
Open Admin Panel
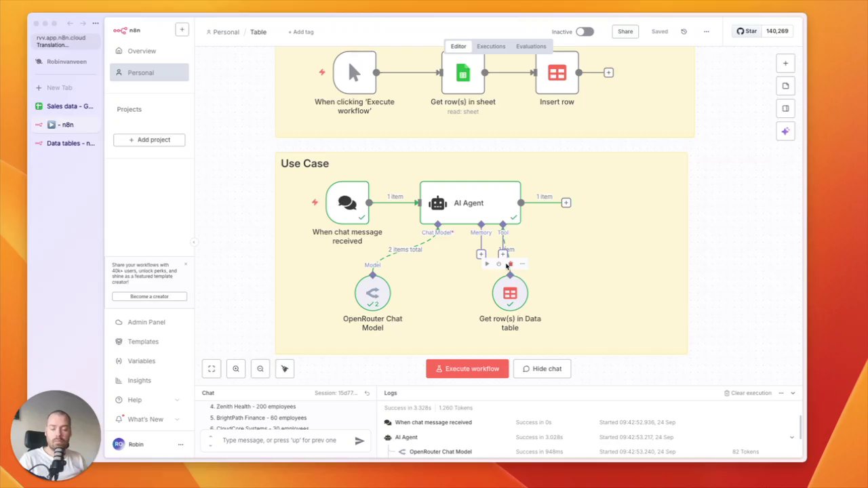tap(146, 322)
